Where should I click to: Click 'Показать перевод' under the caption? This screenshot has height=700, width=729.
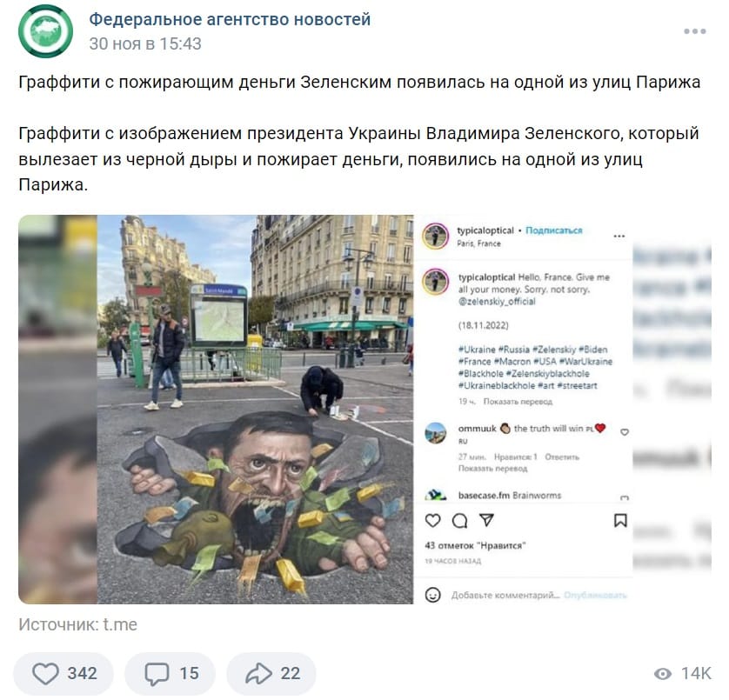pyautogui.click(x=518, y=401)
